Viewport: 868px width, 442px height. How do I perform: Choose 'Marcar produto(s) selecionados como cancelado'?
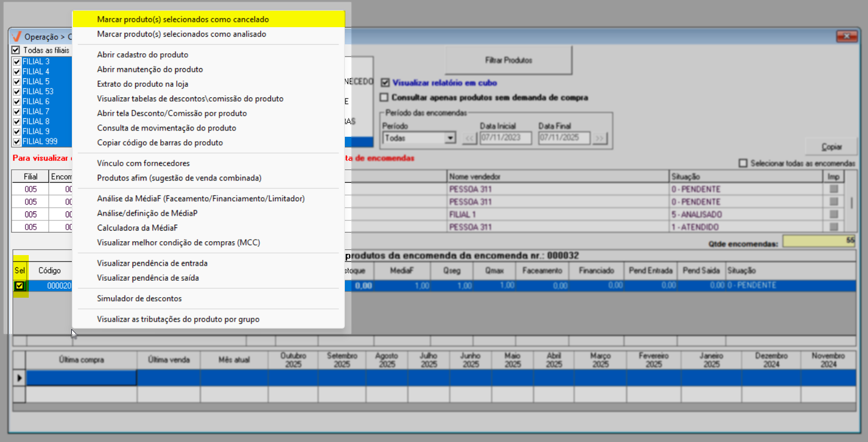coord(183,19)
